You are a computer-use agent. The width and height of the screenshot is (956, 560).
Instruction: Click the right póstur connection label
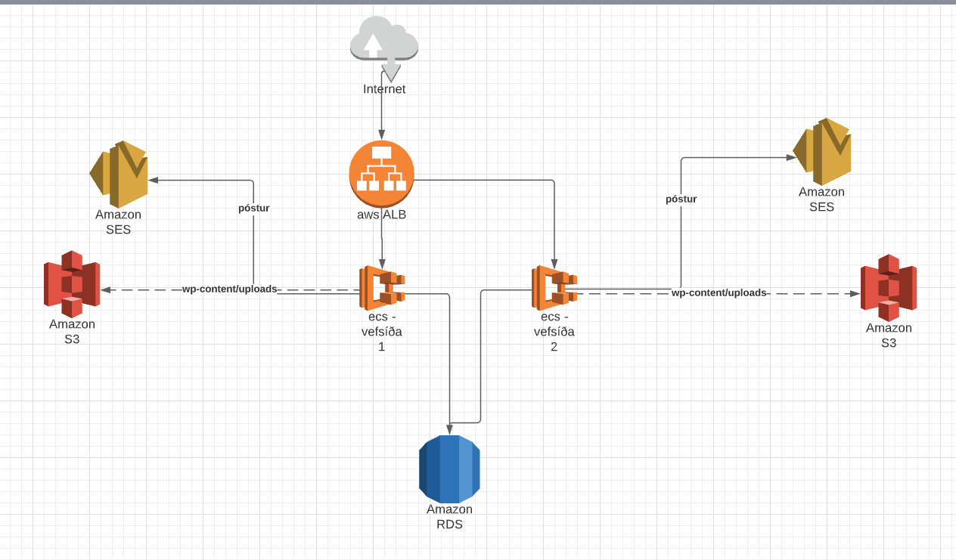click(x=681, y=199)
